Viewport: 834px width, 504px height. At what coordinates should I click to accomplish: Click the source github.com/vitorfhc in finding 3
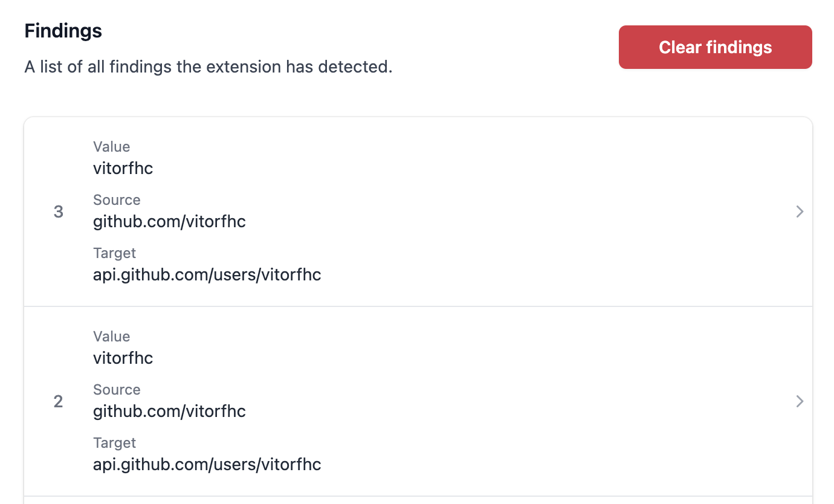[169, 222]
